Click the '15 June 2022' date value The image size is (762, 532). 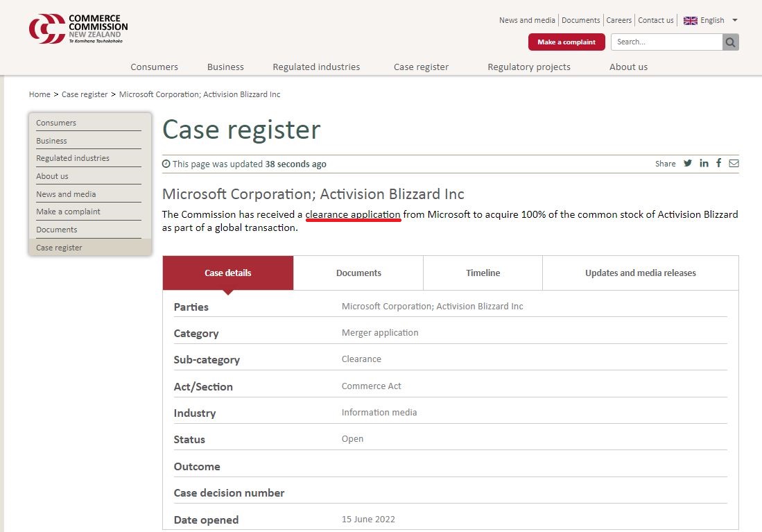[x=368, y=520]
